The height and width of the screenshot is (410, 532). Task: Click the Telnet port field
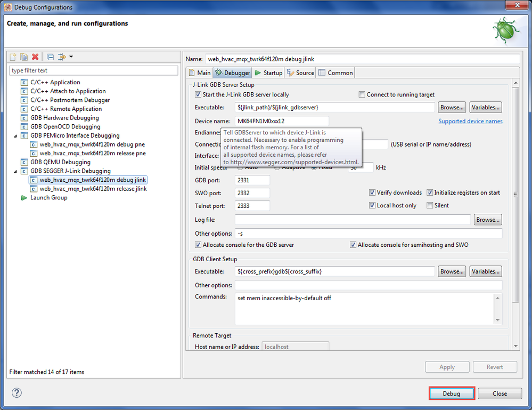click(252, 206)
